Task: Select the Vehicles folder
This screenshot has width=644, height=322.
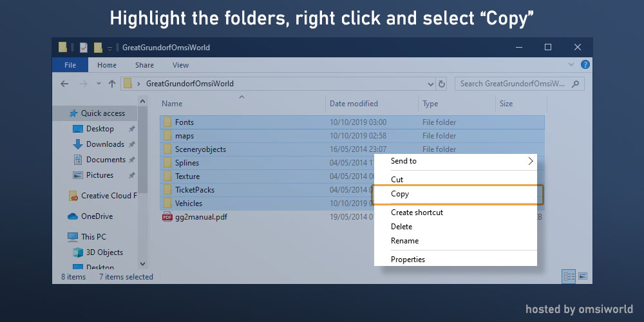Action: tap(189, 204)
